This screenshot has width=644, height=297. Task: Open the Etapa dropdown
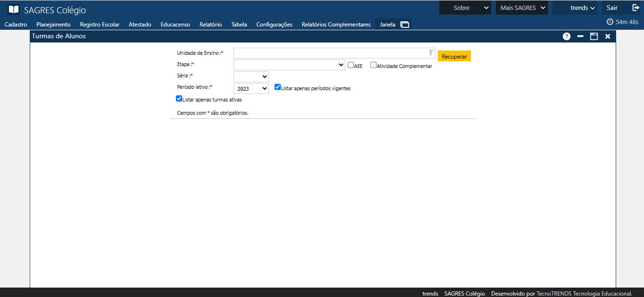click(289, 65)
